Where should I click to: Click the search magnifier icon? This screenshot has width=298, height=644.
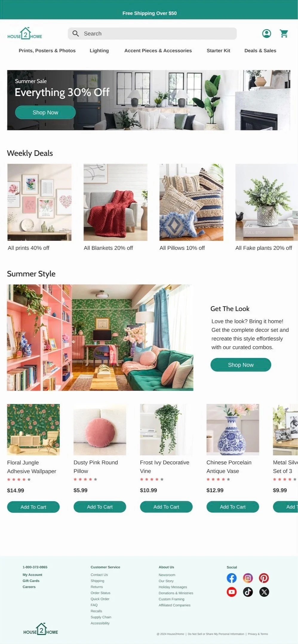(76, 34)
